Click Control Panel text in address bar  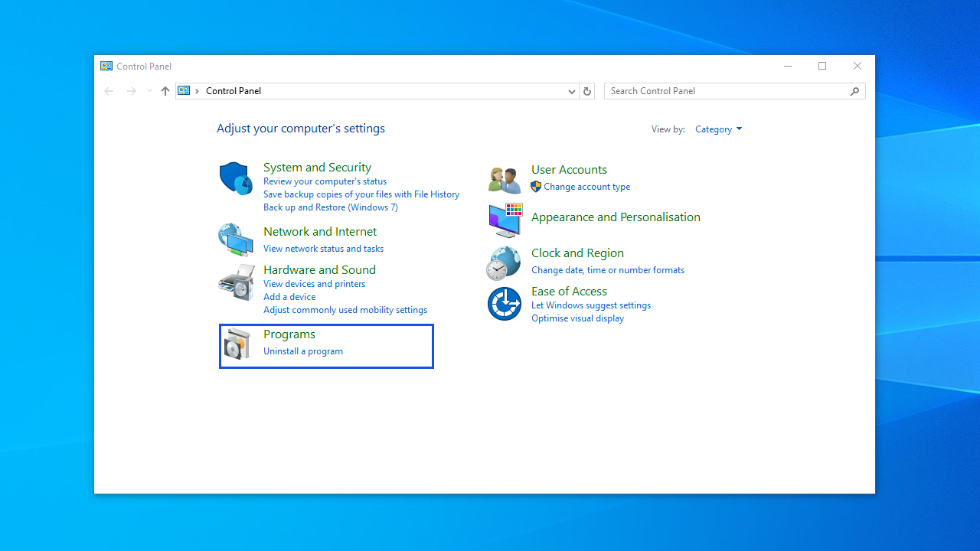pos(234,91)
